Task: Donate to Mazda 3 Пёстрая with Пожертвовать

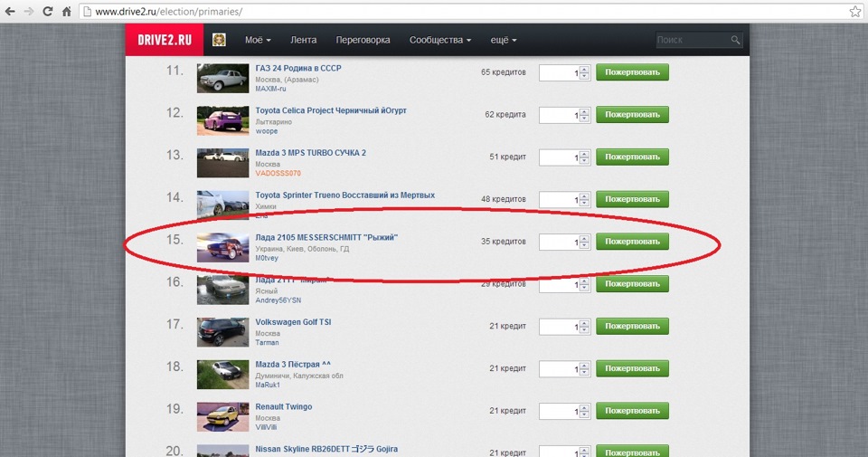Action: coord(632,368)
